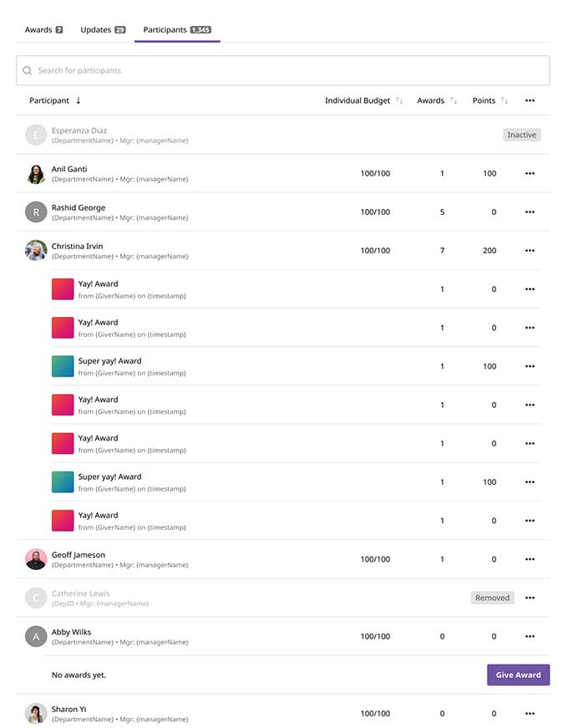Click Anil Ganti's avatar photo
The width and height of the screenshot is (573, 728).
(x=36, y=174)
